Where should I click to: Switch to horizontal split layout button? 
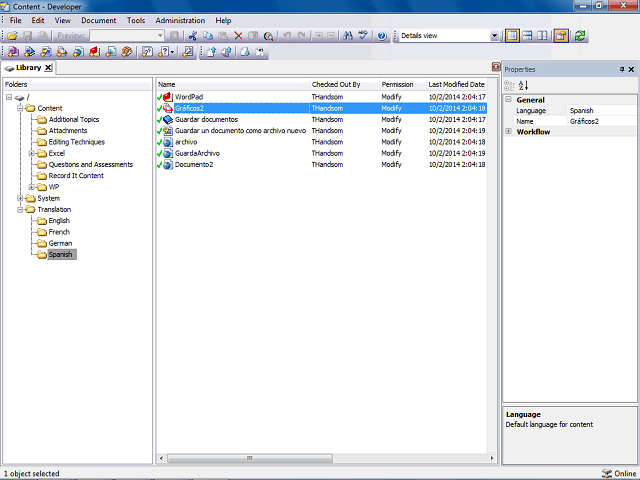(527, 36)
